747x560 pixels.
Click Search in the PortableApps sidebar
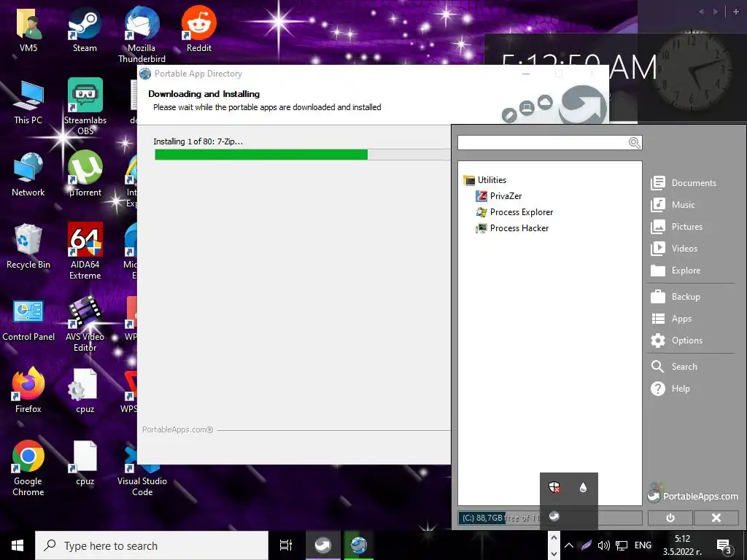(674, 367)
